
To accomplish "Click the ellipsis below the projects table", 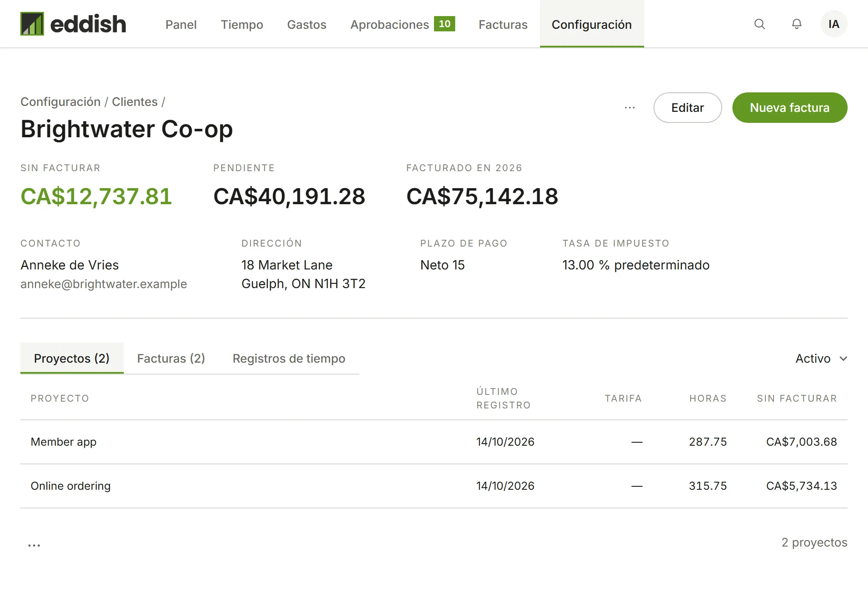I will [34, 545].
